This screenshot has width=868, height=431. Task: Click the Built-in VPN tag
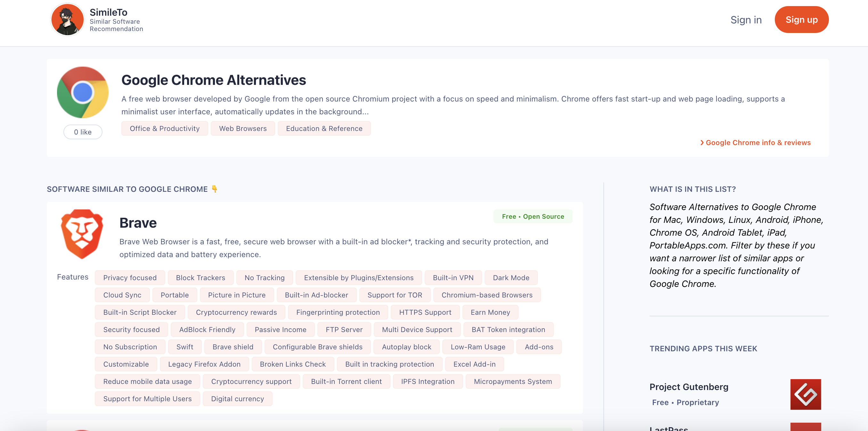pyautogui.click(x=453, y=278)
